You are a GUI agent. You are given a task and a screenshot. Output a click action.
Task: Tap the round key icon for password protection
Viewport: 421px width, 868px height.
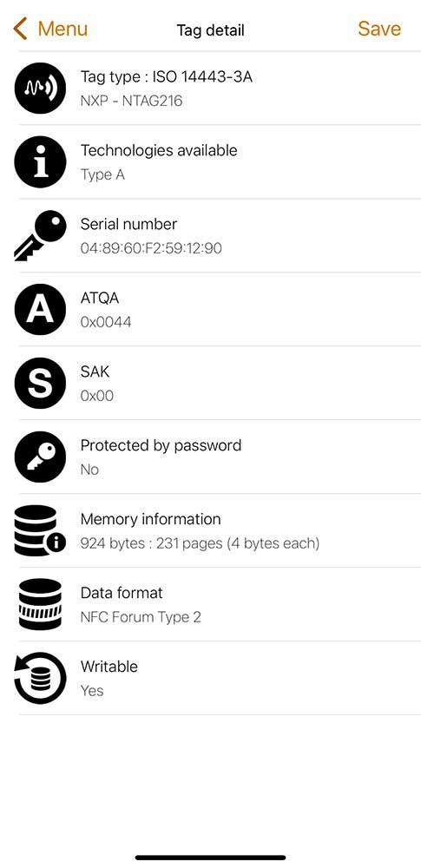[x=41, y=457]
